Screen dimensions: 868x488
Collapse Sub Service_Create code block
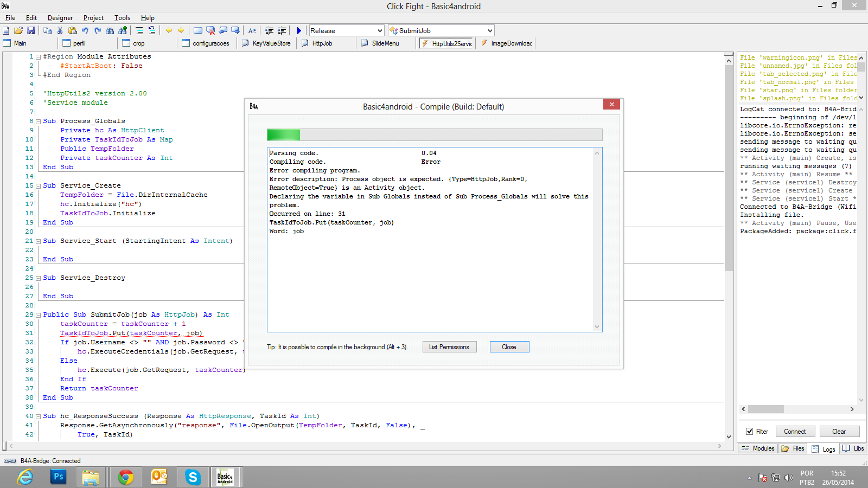point(38,185)
